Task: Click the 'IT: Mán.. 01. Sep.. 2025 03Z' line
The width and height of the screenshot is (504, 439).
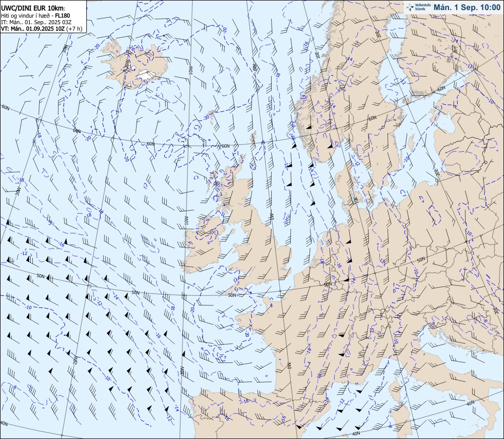Action: 36,22
